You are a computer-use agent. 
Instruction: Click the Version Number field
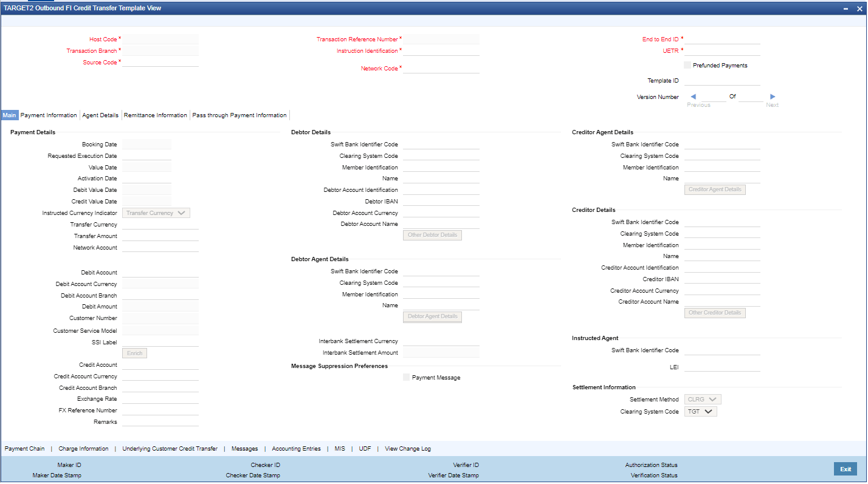(x=714, y=97)
